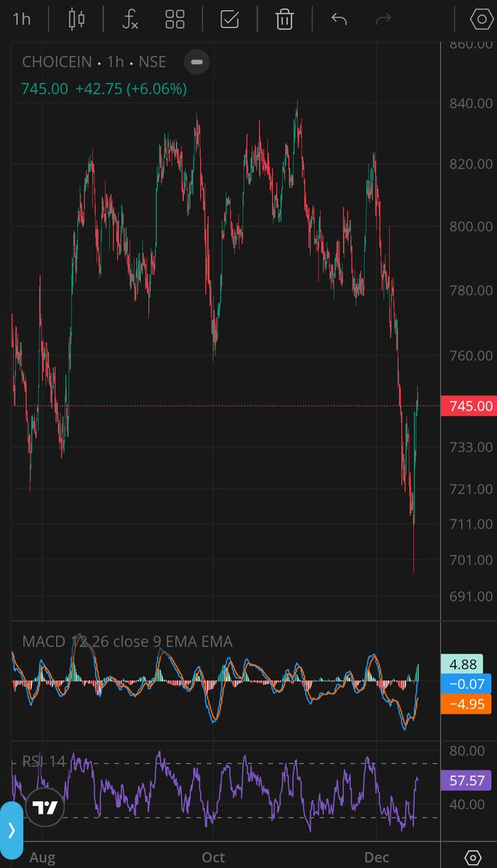Image resolution: width=497 pixels, height=868 pixels.
Task: Expand the blue side panel arrow
Action: click(11, 830)
